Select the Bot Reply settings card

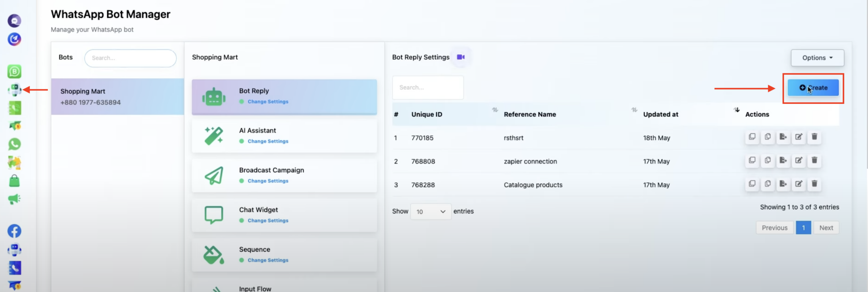284,97
